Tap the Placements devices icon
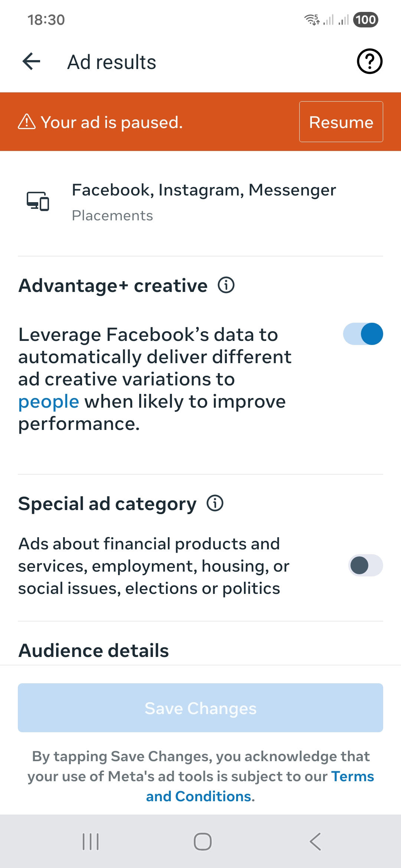Image resolution: width=401 pixels, height=868 pixels. click(38, 201)
